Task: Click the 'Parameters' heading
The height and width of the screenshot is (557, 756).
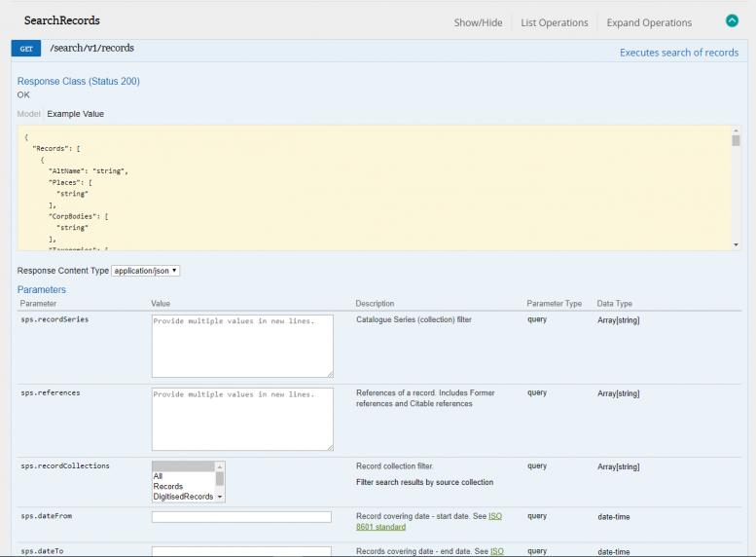Action: (x=42, y=289)
